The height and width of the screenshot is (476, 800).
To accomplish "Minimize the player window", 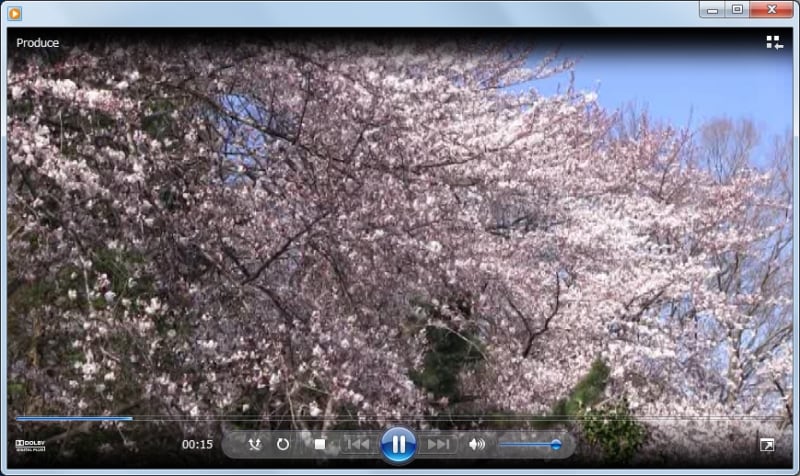I will pos(712,10).
